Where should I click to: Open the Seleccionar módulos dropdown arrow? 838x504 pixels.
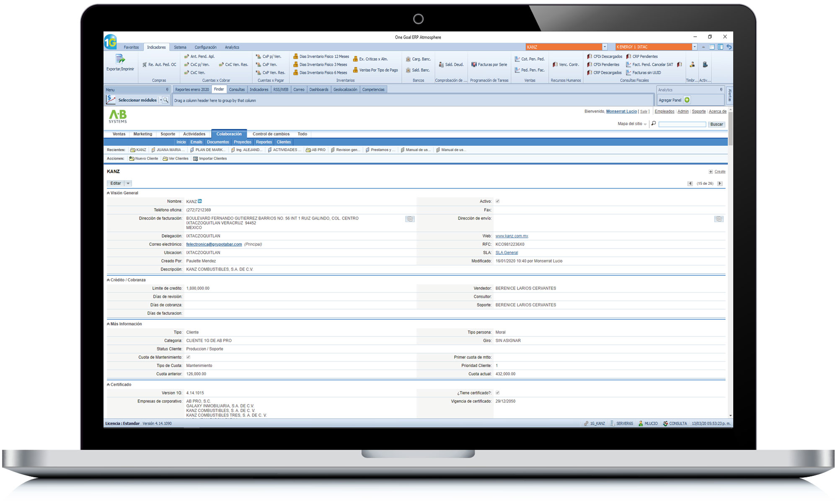pyautogui.click(x=160, y=100)
